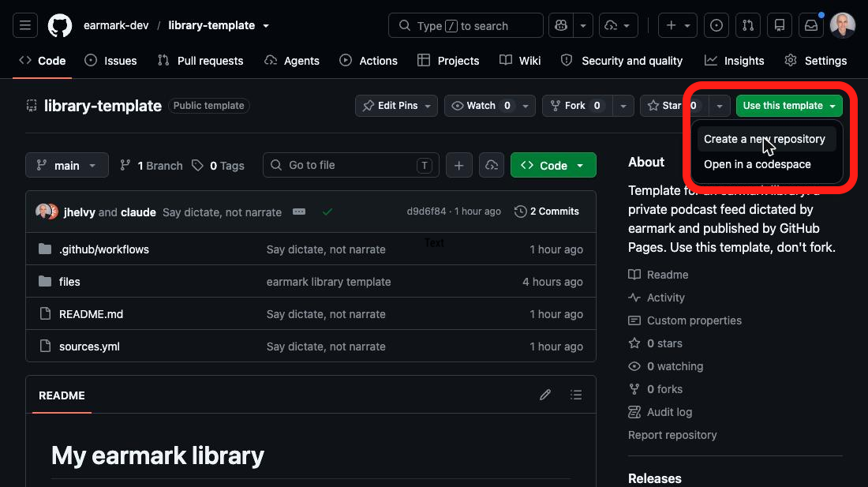Open the 2 Commits history
The height and width of the screenshot is (487, 868).
coord(547,212)
